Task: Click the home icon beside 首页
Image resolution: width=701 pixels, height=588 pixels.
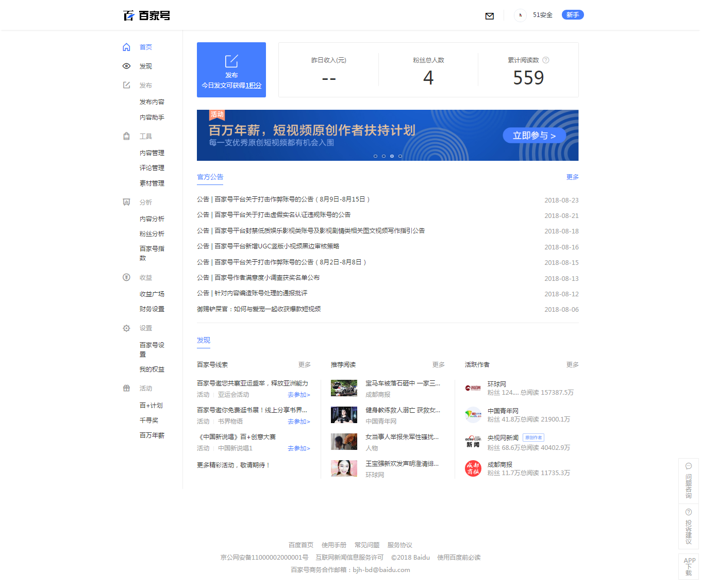Action: (x=126, y=47)
